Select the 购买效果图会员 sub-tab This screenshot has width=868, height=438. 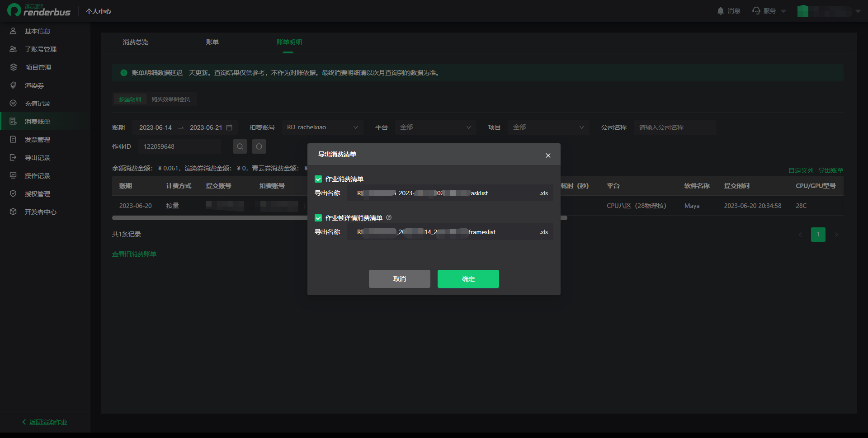pyautogui.click(x=171, y=99)
